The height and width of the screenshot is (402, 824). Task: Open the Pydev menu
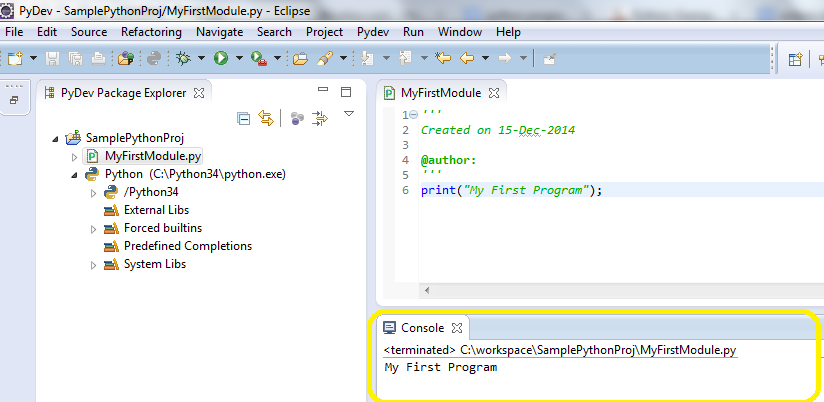click(373, 32)
